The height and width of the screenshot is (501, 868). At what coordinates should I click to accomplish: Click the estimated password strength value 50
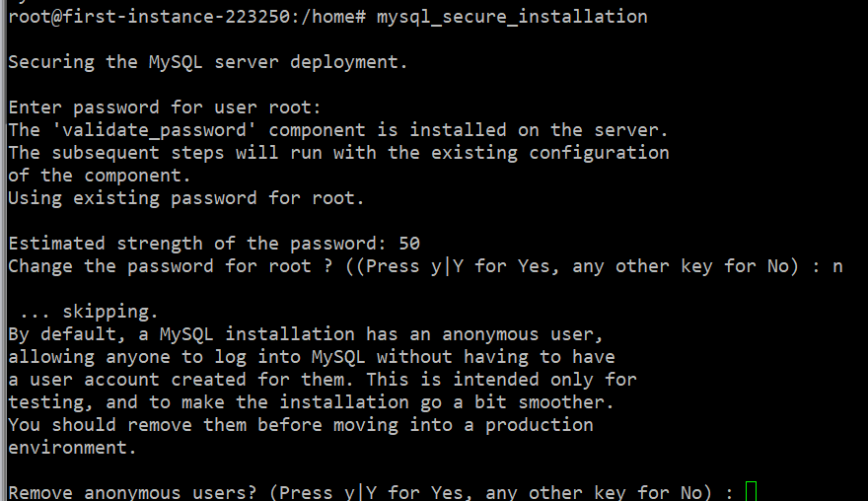tap(409, 244)
